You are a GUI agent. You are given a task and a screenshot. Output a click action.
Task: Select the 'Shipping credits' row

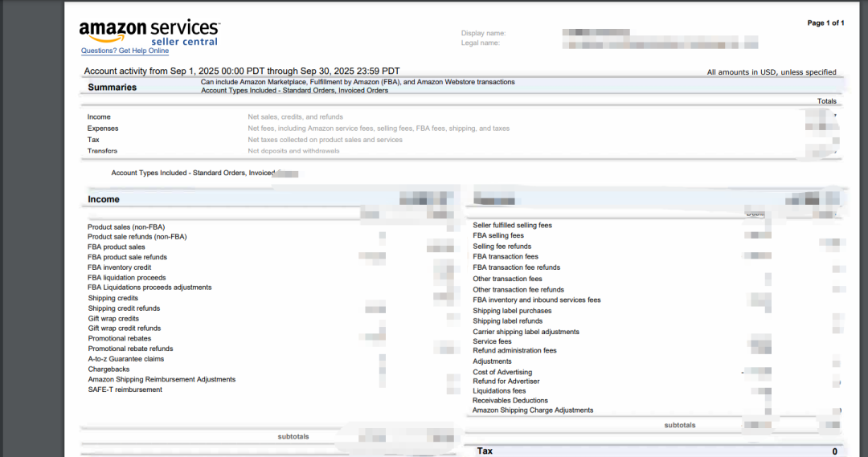tap(113, 298)
